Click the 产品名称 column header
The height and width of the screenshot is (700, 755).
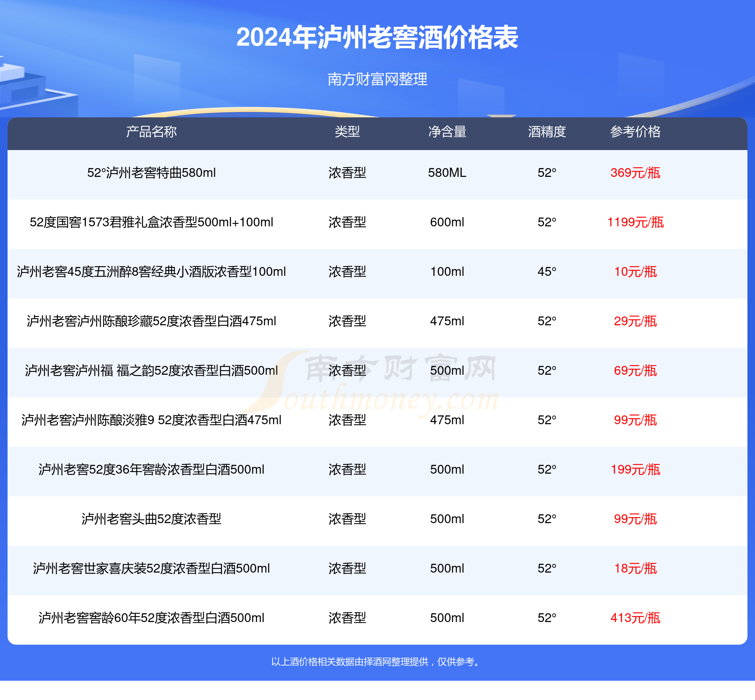tap(151, 132)
